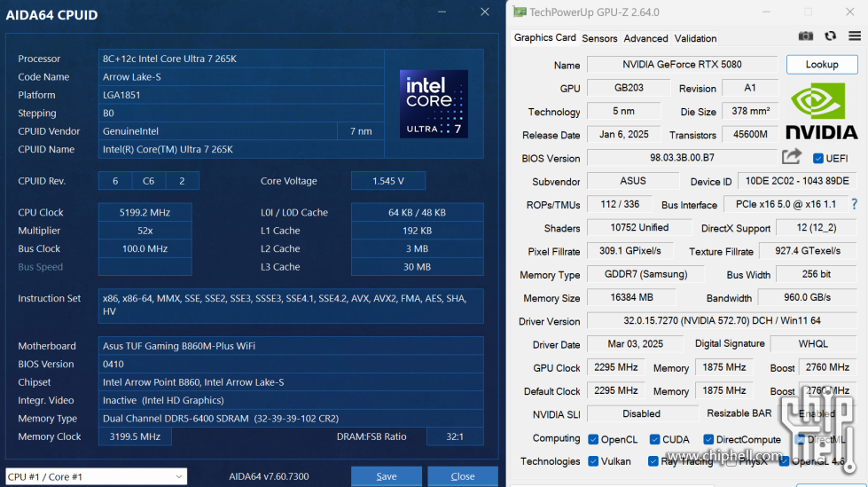Toggle the OpenCL checkbox
The height and width of the screenshot is (487, 868).
(593, 439)
